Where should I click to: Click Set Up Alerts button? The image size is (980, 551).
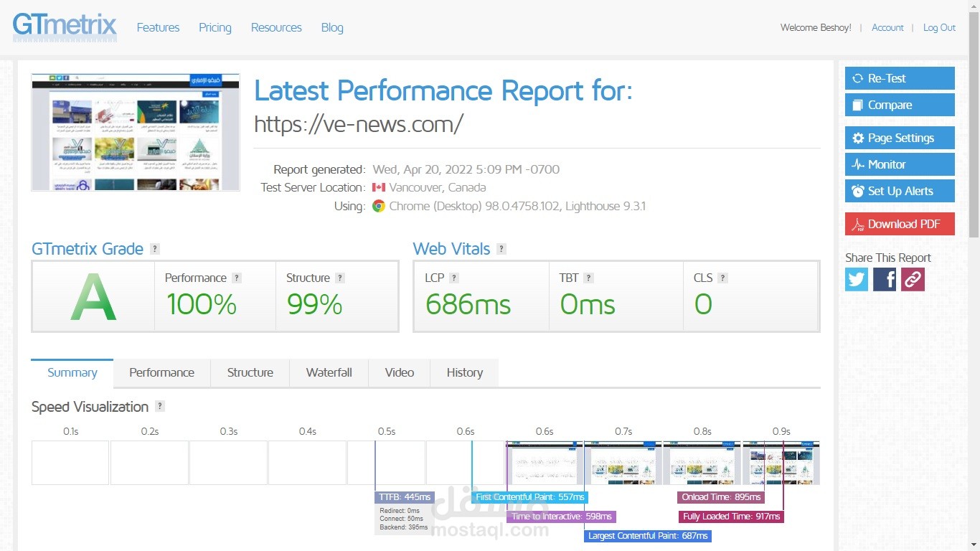click(x=900, y=191)
